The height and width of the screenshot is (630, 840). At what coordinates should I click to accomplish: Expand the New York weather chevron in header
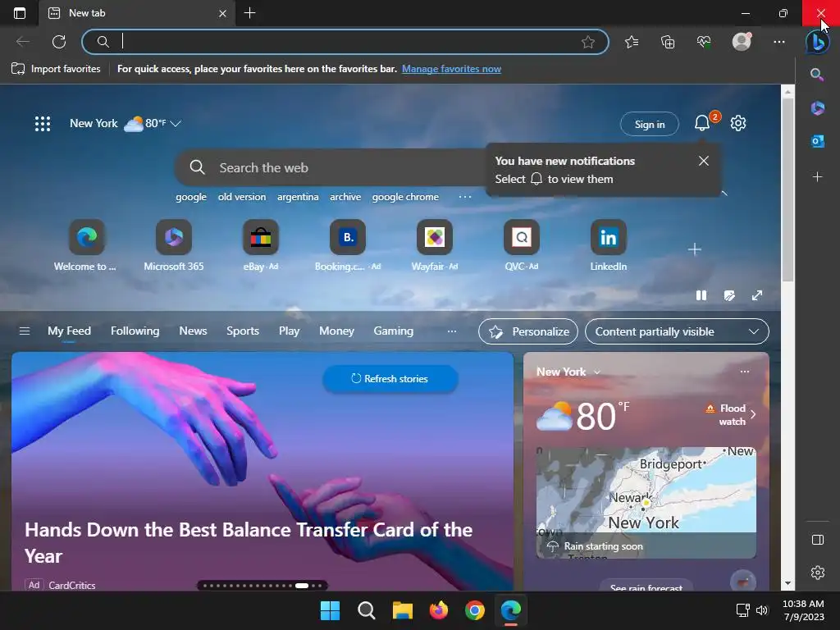pos(176,124)
